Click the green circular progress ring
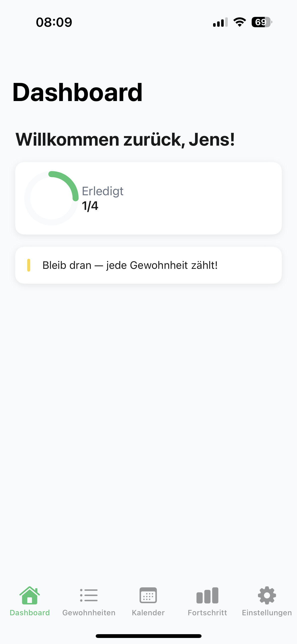Viewport: 297px width, 644px height. click(x=51, y=198)
